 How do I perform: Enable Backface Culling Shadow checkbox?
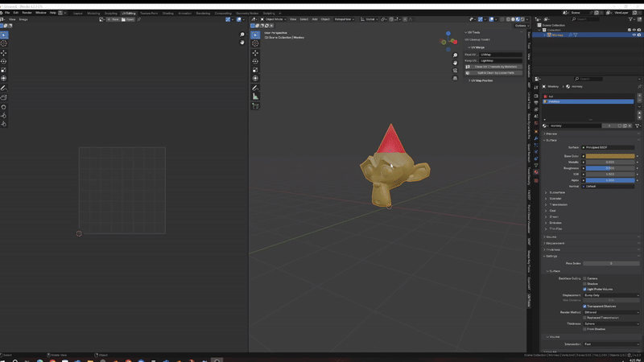tap(584, 284)
